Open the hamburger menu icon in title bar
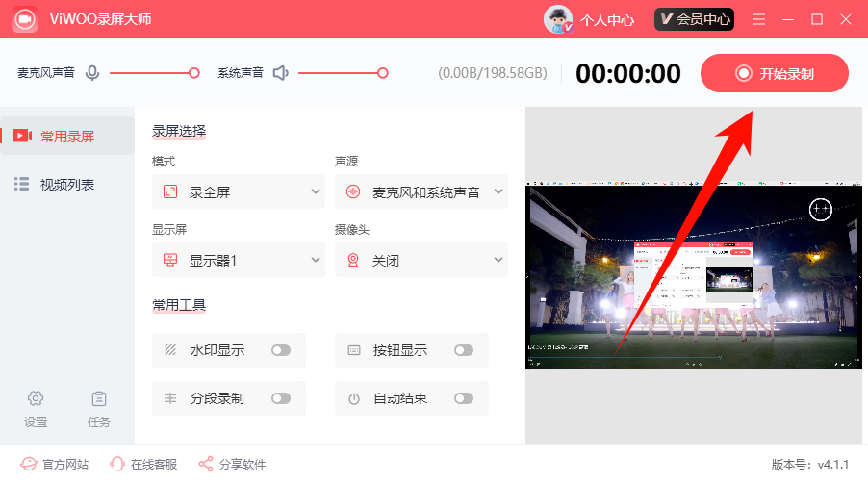 tap(759, 19)
